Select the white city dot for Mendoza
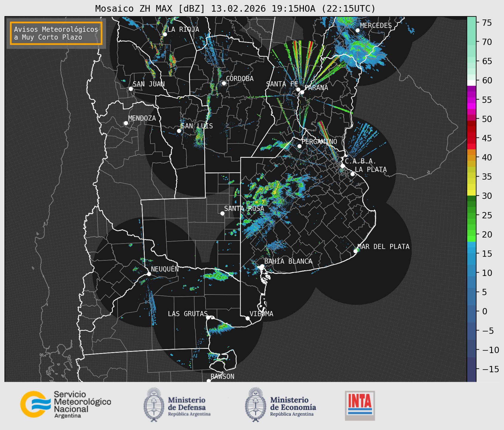The width and height of the screenshot is (504, 430). pyautogui.click(x=126, y=123)
